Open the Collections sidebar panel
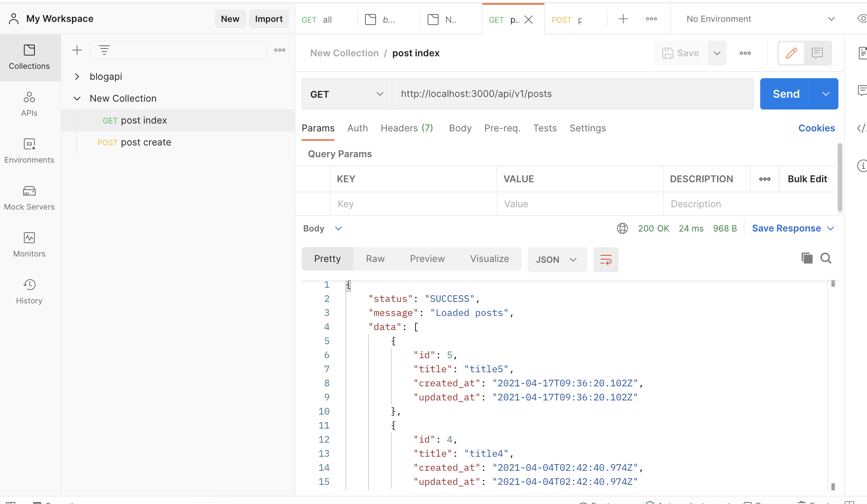Viewport: 867px width, 504px height. 29,57
